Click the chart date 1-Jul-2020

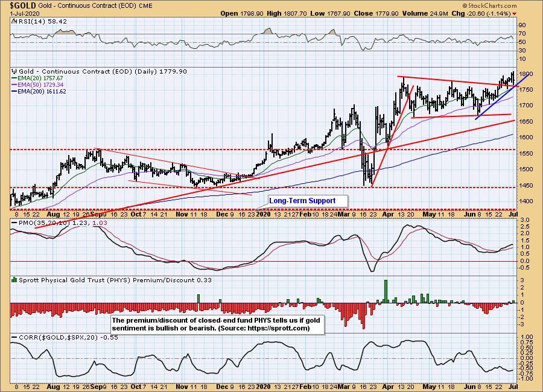click(x=25, y=13)
